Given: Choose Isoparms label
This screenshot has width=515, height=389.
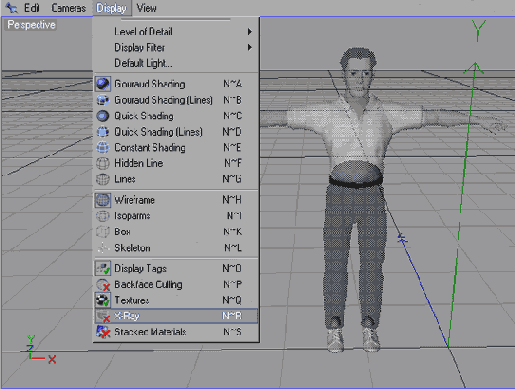Looking at the screenshot, I should (x=132, y=216).
